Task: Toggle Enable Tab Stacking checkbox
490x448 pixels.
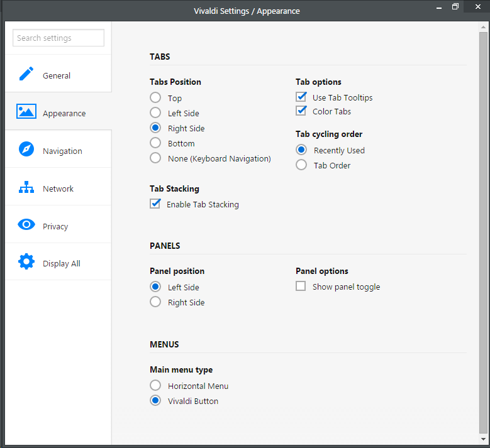Action: (155, 204)
